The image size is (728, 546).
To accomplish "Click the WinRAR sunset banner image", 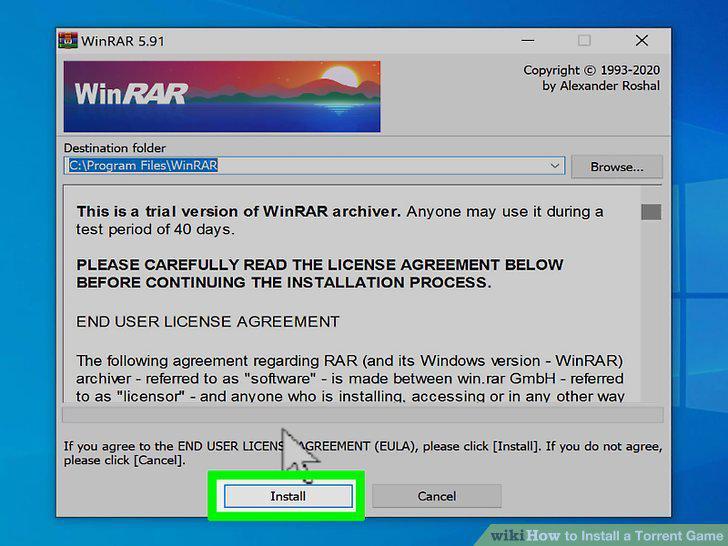I will click(x=222, y=97).
